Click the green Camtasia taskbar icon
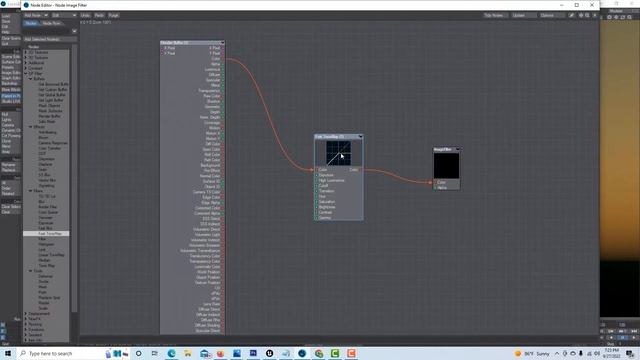Image resolution: width=640 pixels, height=360 pixels. pyautogui.click(x=335, y=353)
